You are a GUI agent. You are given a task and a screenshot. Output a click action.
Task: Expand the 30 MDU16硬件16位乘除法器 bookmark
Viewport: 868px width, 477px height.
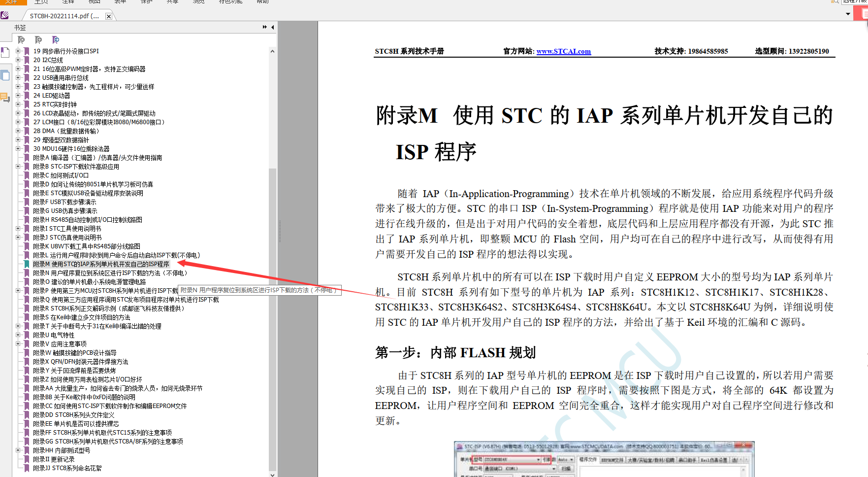click(x=18, y=149)
